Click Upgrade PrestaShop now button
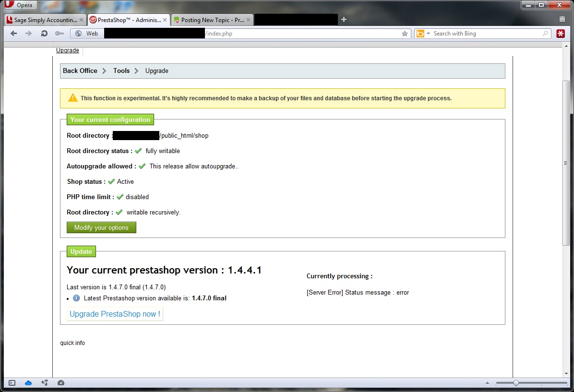 pyautogui.click(x=115, y=314)
